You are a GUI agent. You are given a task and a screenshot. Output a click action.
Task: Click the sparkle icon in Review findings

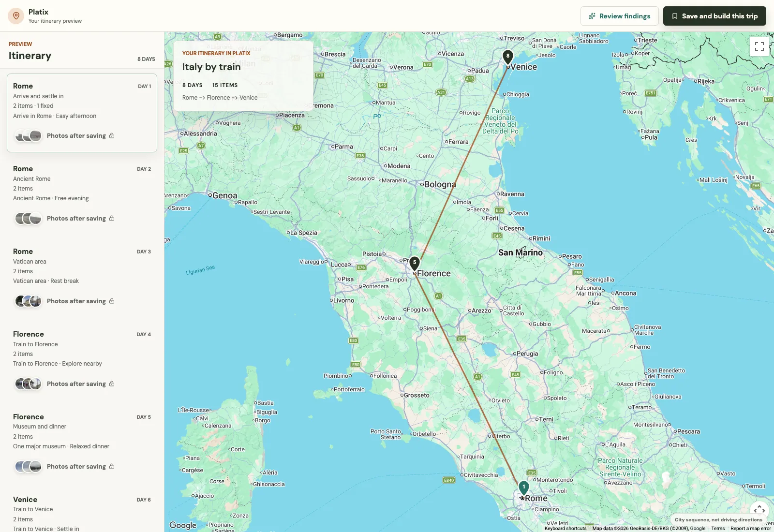tap(592, 16)
